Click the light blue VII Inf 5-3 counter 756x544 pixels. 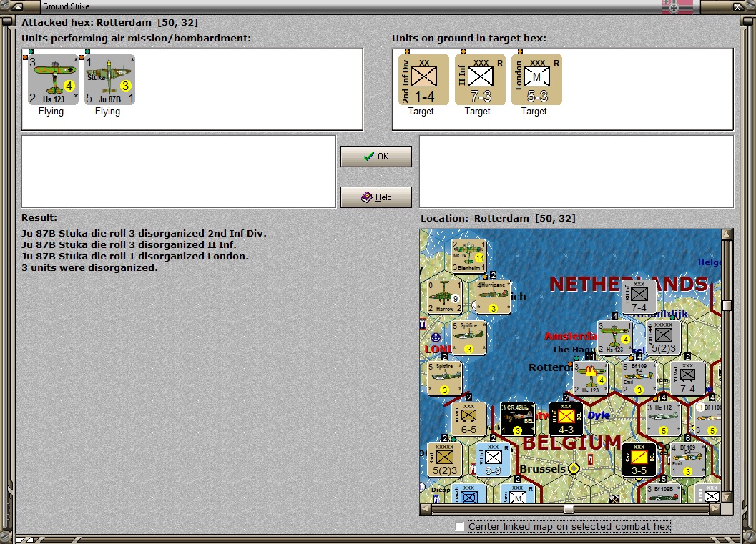(x=493, y=460)
